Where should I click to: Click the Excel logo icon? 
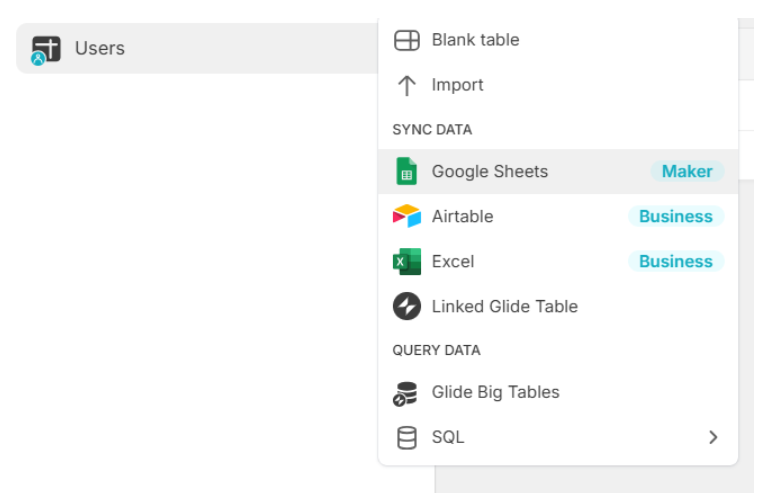[x=406, y=261]
